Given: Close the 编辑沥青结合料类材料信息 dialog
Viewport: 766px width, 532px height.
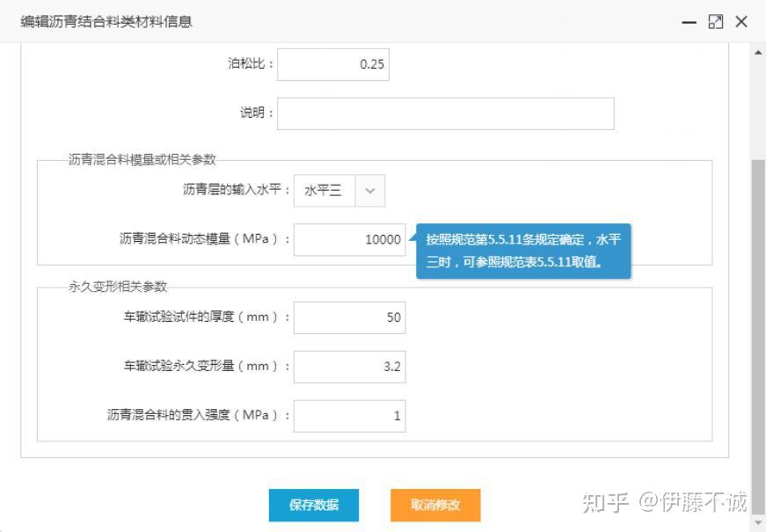Looking at the screenshot, I should [x=741, y=21].
